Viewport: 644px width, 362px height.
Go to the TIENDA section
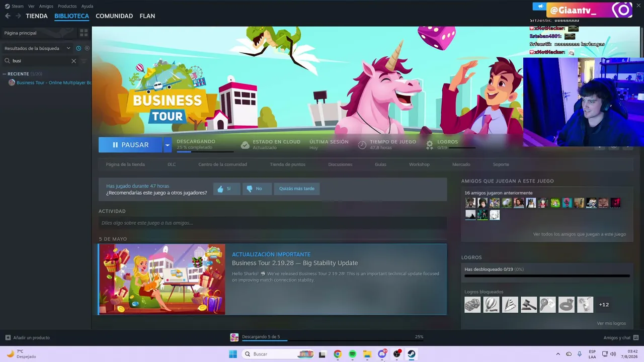(x=37, y=16)
